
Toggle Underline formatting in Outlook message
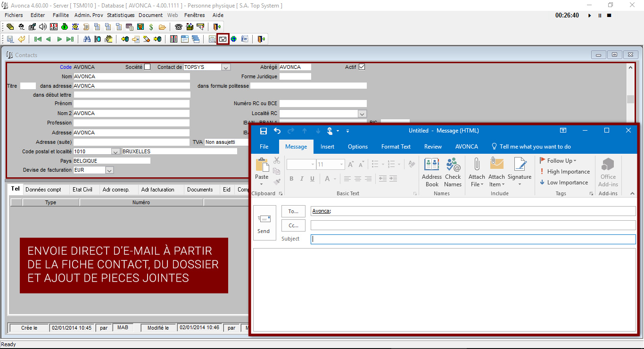[x=312, y=179]
